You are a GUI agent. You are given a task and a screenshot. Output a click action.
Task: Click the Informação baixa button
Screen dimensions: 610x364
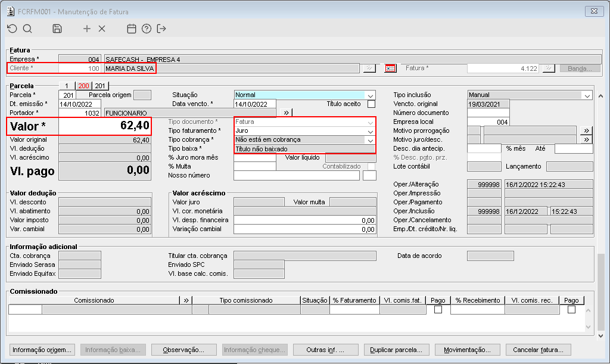(113, 350)
